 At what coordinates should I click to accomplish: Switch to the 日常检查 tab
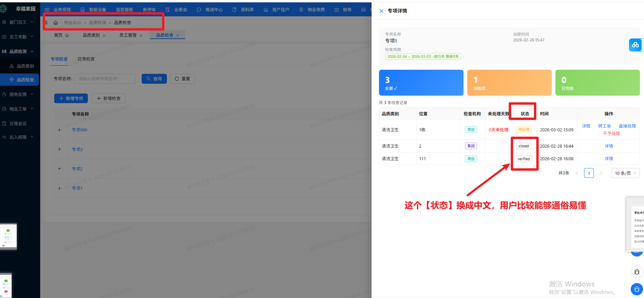(x=86, y=59)
